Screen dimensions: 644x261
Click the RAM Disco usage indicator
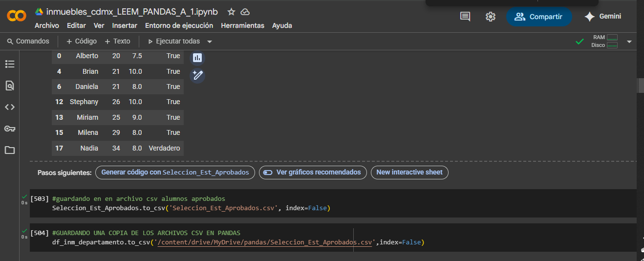[x=605, y=41]
